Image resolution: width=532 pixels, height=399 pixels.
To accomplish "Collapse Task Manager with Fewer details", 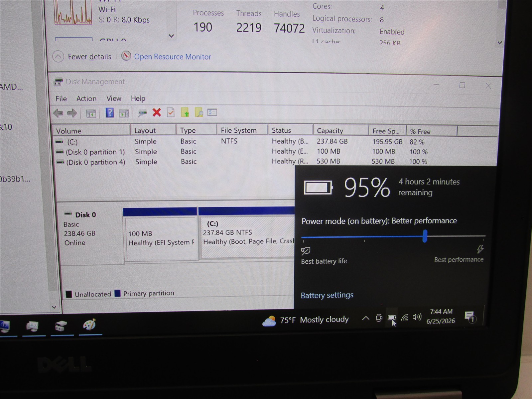I will point(82,57).
